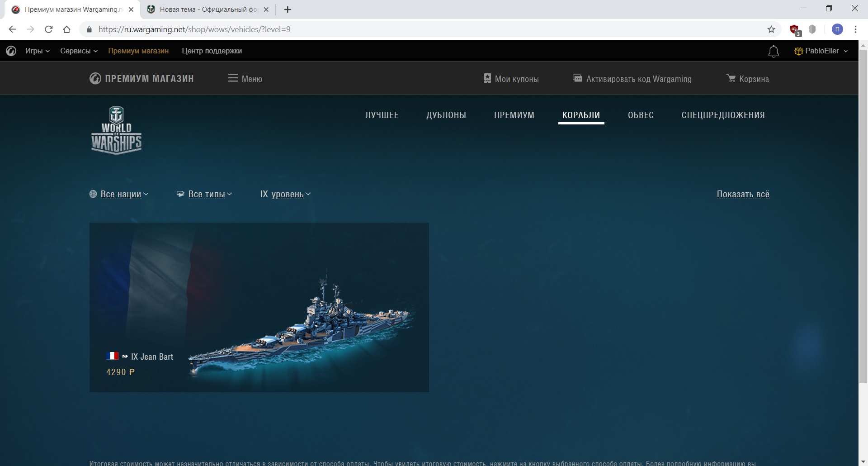Close the Премиум магазин Wargaming tab
Viewport: 868px width, 466px height.
pos(131,10)
